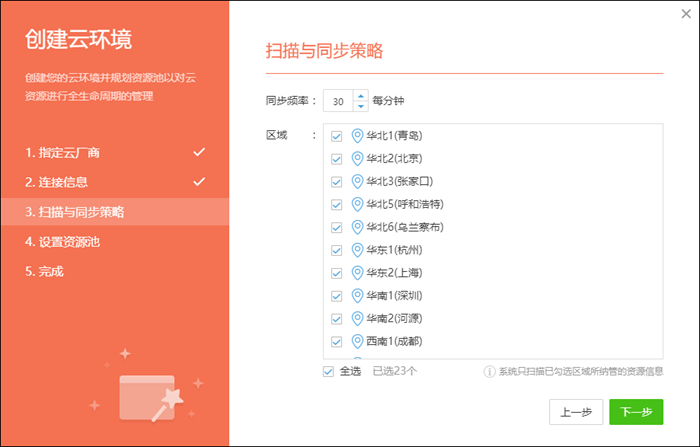Image resolution: width=700 pixels, height=447 pixels.
Task: Click the location pin beside 华北3(张家口)
Action: click(357, 181)
